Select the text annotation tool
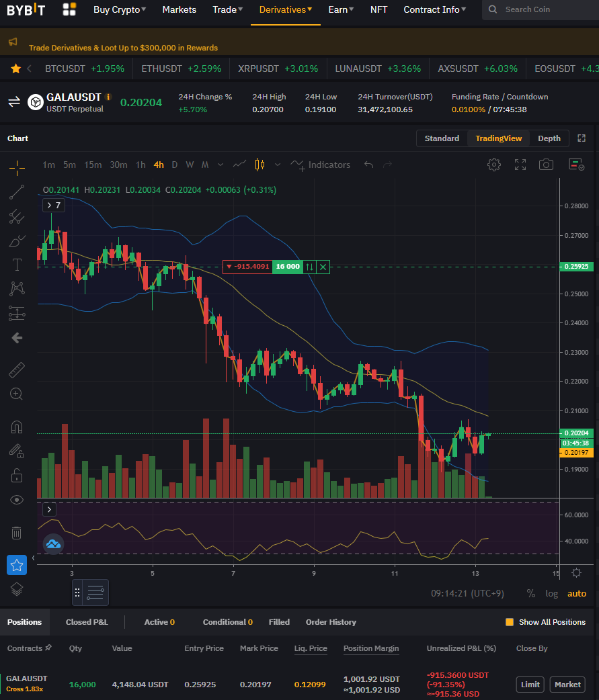This screenshot has height=700, width=599. [17, 265]
